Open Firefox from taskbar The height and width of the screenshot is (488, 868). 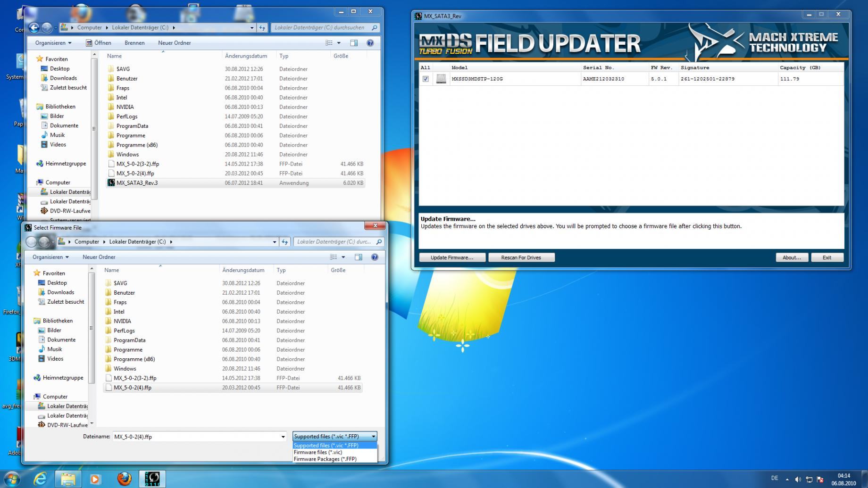(124, 479)
